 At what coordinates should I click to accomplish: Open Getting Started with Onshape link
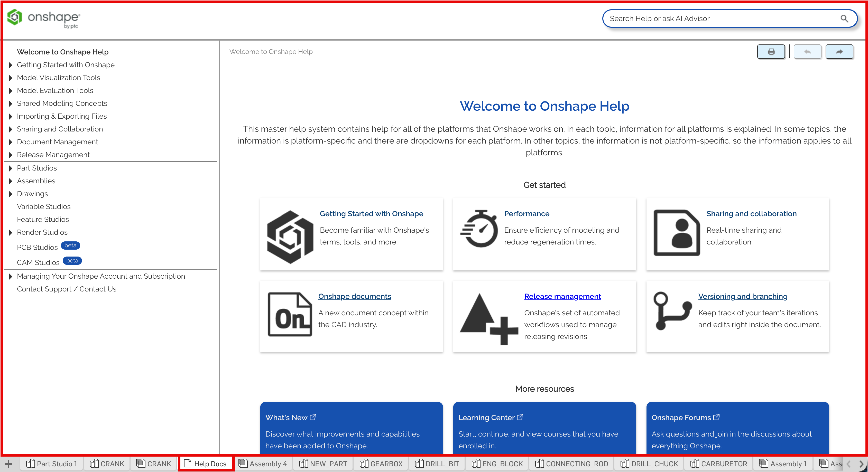(x=371, y=213)
